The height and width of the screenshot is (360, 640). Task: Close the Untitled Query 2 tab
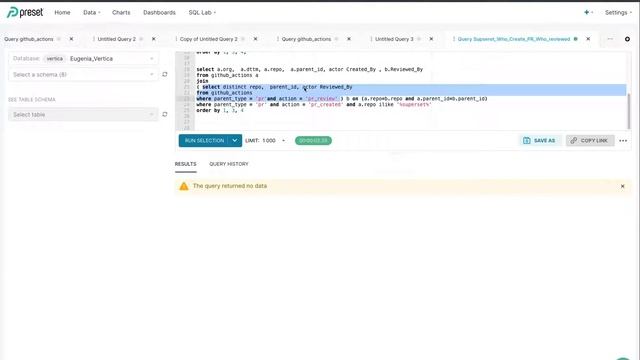coord(153,39)
